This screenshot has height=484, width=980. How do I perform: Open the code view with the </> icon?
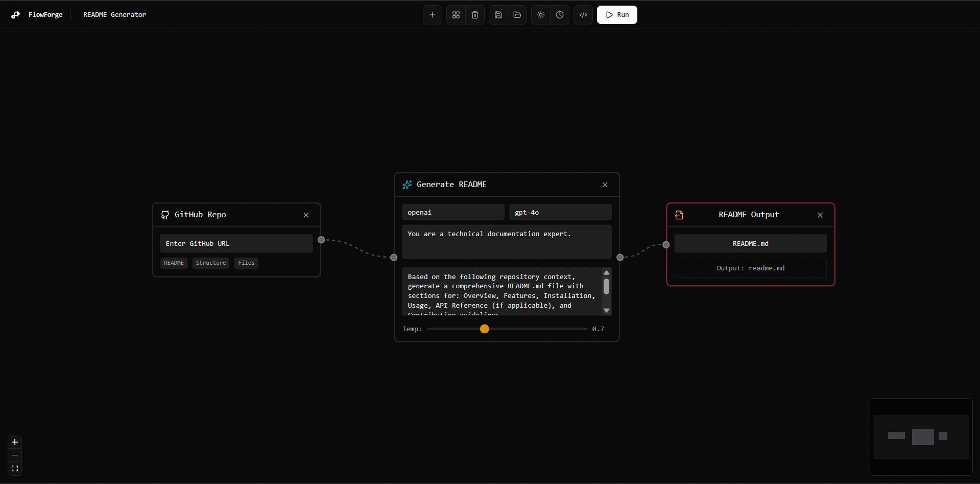[x=583, y=15]
